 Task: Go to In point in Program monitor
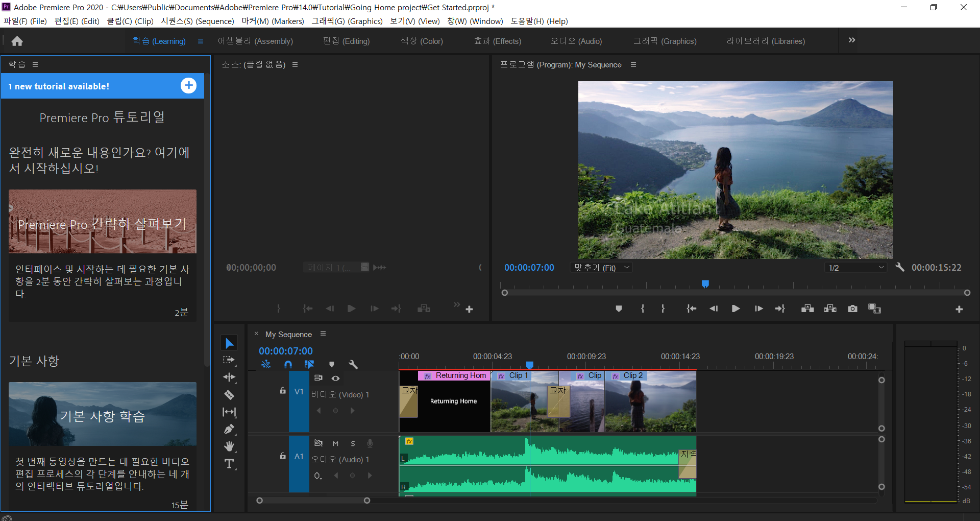pyautogui.click(x=692, y=309)
